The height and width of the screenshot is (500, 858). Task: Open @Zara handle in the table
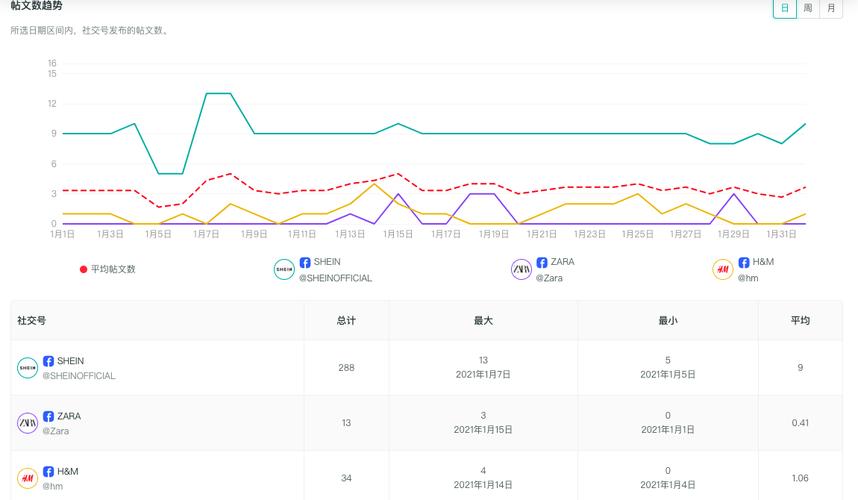pos(56,431)
